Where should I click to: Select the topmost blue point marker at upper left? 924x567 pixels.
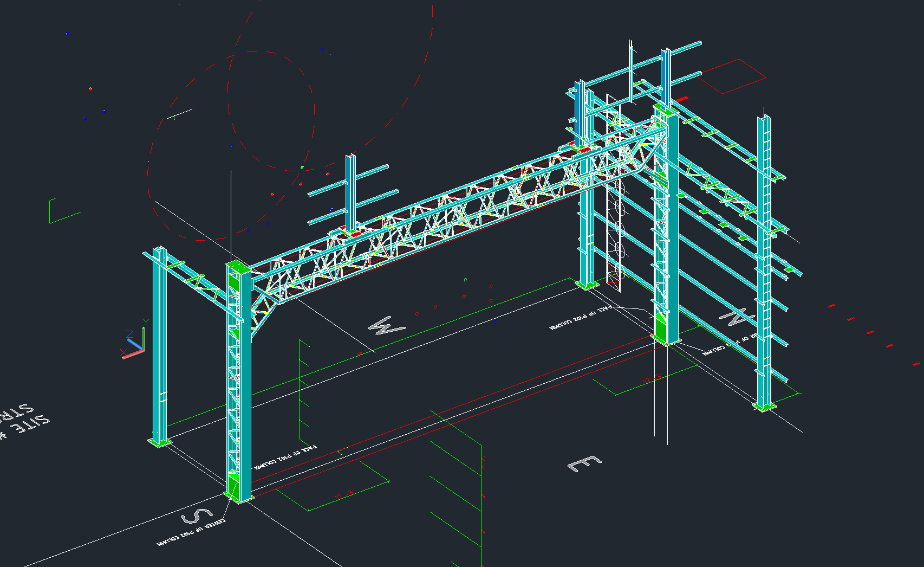pyautogui.click(x=68, y=34)
